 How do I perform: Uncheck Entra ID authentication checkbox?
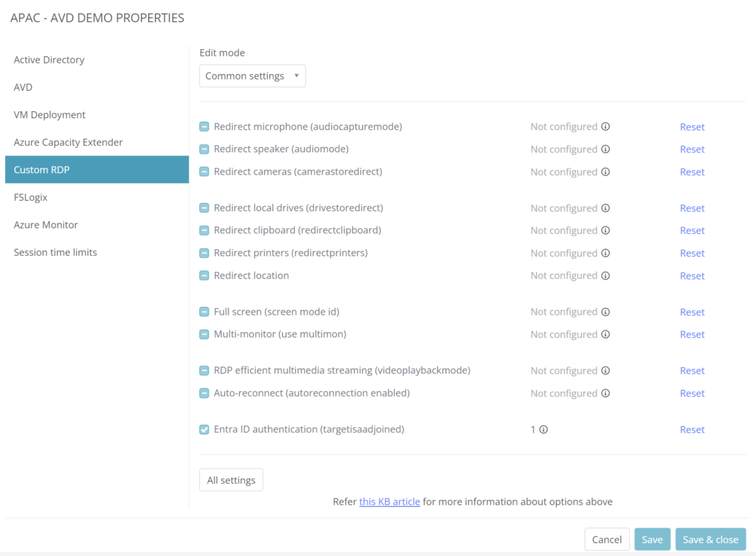pyautogui.click(x=204, y=429)
